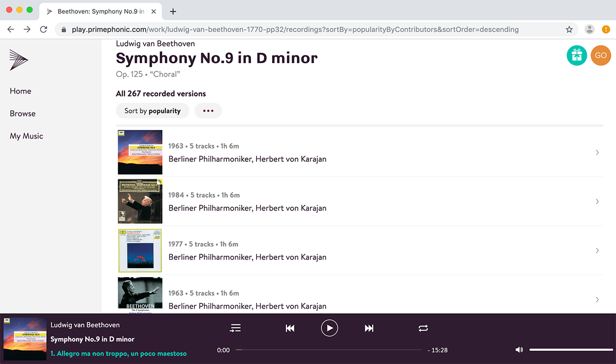The image size is (616, 364).
Task: Open the 1977 yellow-bordered album cover
Action: pos(140,251)
